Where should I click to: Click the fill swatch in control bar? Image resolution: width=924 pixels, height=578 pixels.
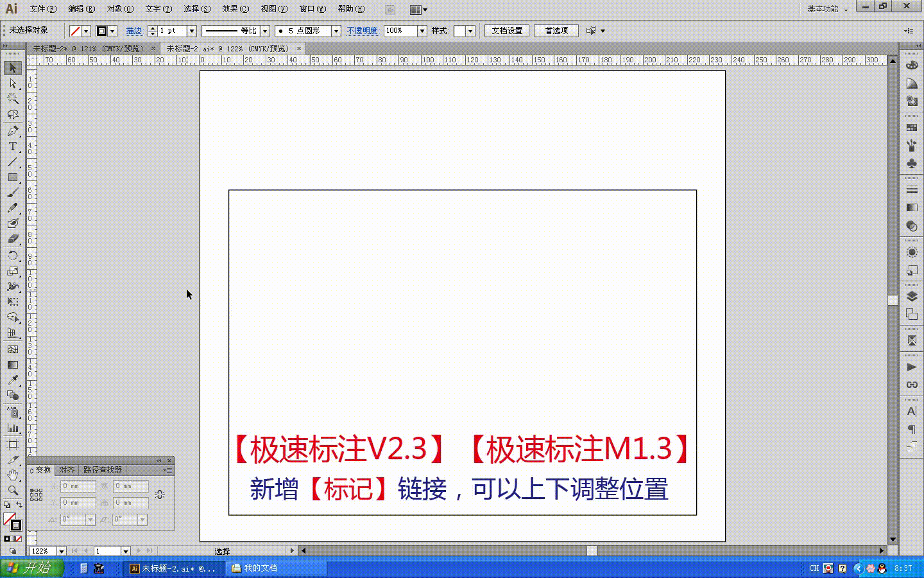[76, 31]
